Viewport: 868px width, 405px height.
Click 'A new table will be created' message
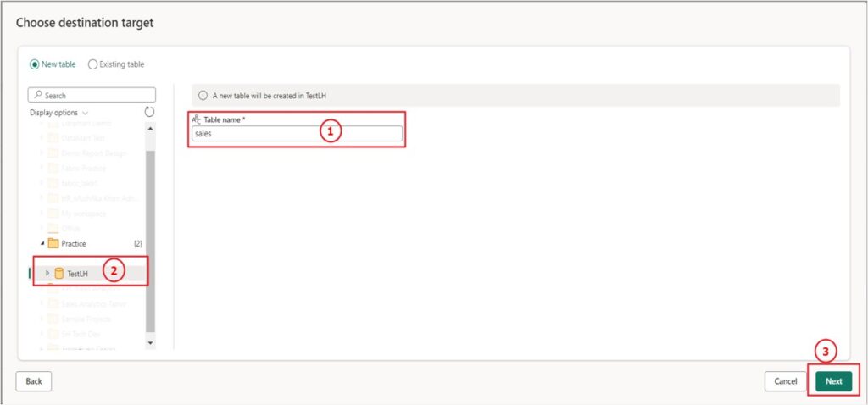pos(270,96)
